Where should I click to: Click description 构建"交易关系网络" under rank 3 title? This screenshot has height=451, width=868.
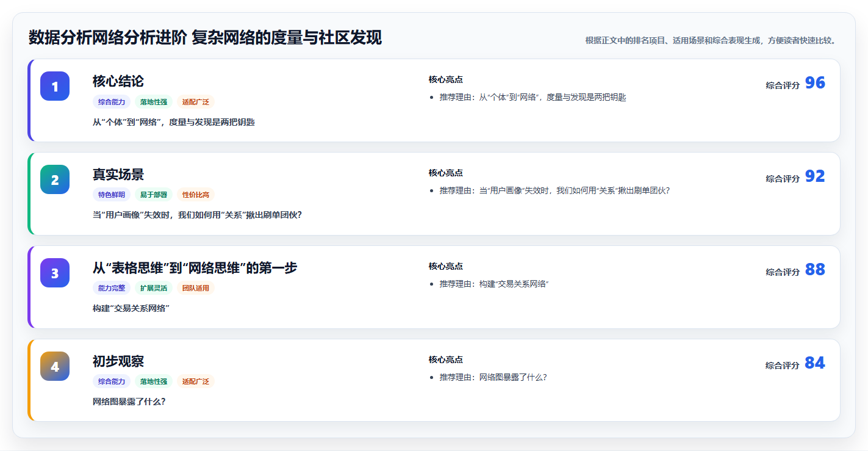tap(131, 308)
